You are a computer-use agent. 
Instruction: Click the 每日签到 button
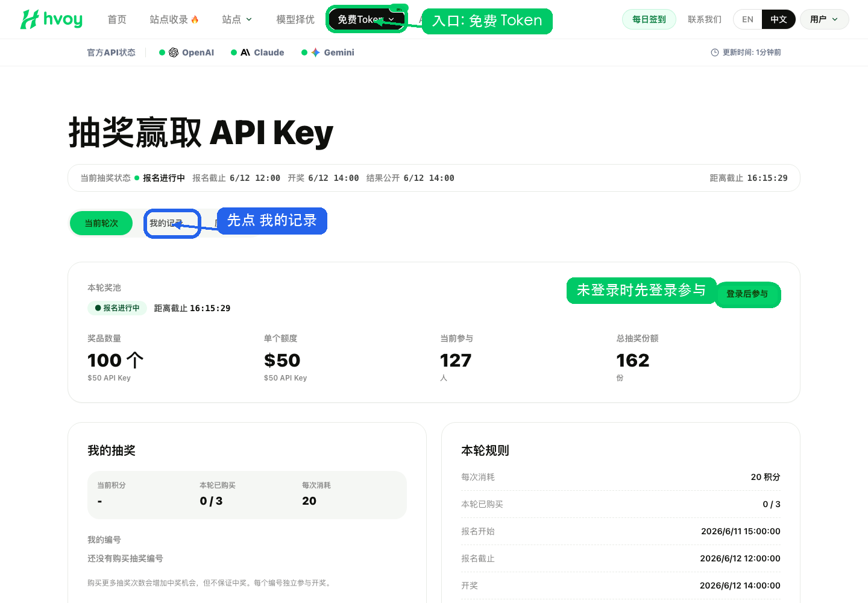pyautogui.click(x=649, y=19)
